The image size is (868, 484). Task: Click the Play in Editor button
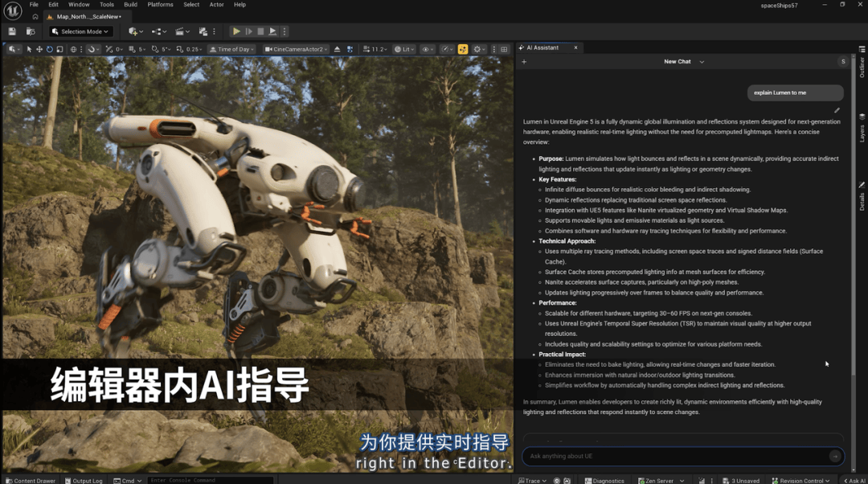(x=236, y=31)
